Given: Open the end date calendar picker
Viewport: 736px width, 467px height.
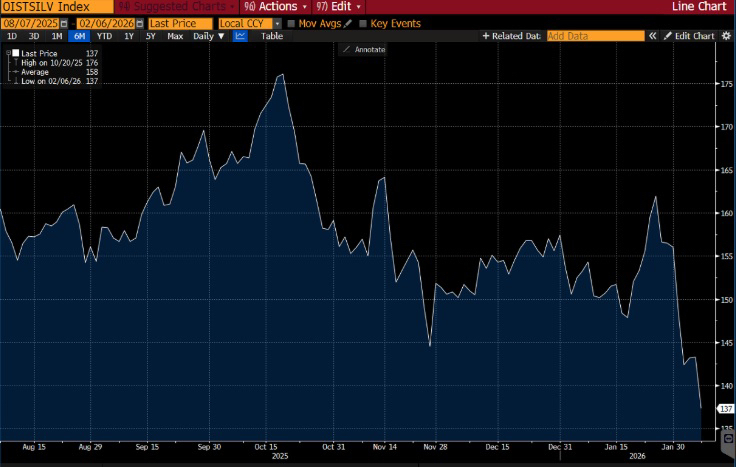Looking at the screenshot, I should (x=140, y=23).
